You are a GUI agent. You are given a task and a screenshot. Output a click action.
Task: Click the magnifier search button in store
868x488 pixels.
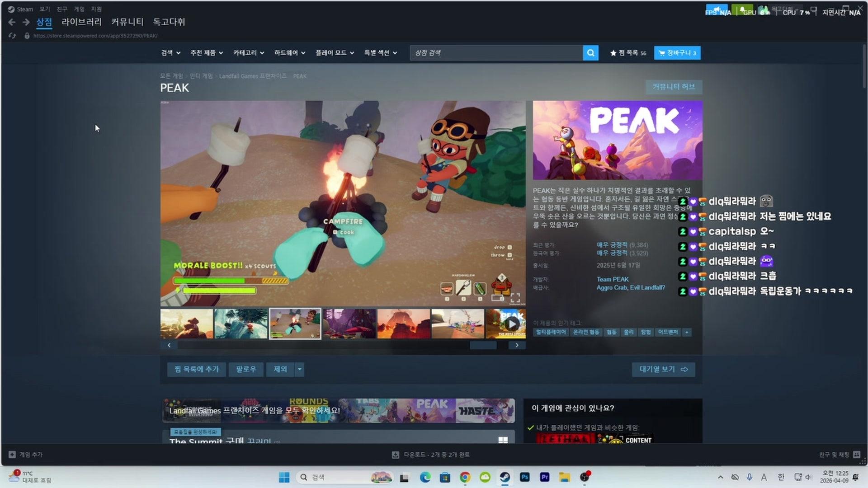[x=590, y=53]
